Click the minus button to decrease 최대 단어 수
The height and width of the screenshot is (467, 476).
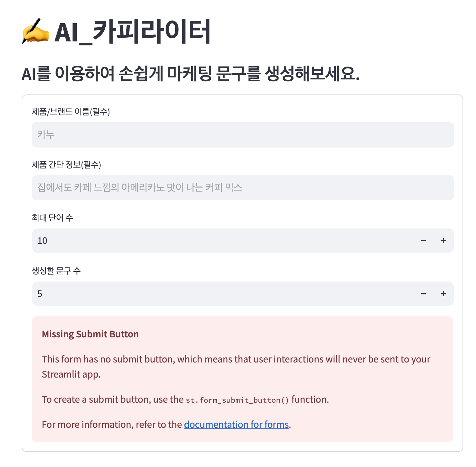pos(423,241)
